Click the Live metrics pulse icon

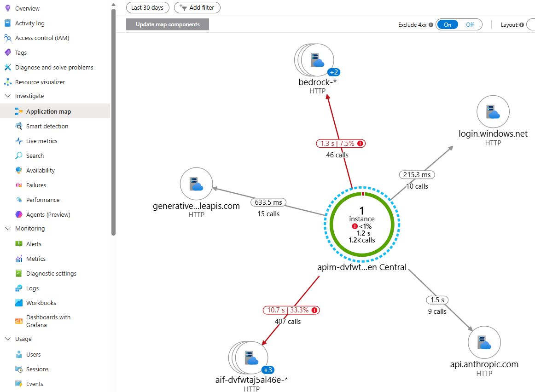pos(19,141)
